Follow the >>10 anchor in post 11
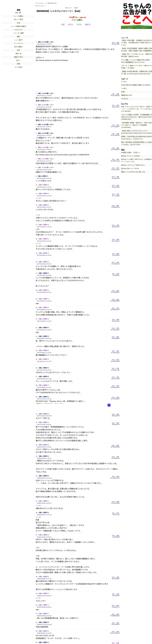152x644 pixels. click(38, 198)
